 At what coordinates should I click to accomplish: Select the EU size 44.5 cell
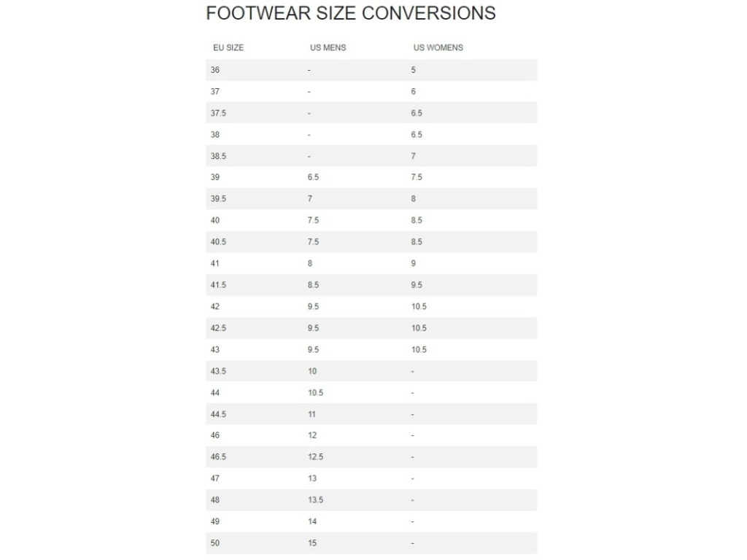click(218, 414)
